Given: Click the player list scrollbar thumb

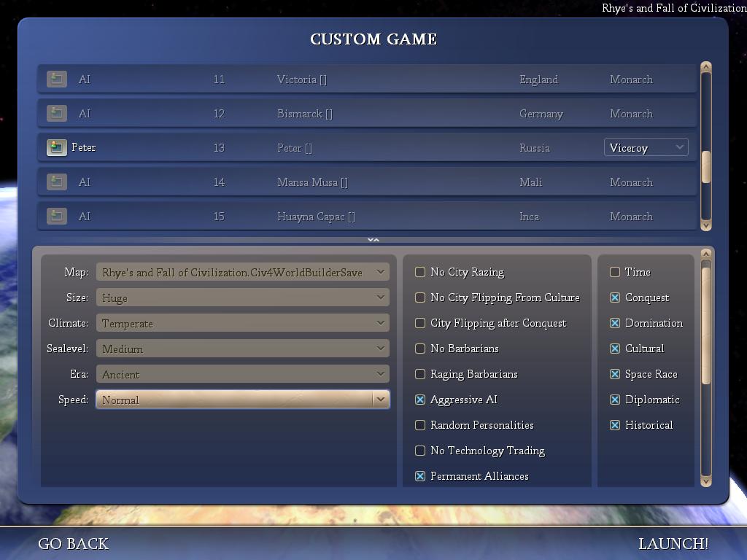Looking at the screenshot, I should pyautogui.click(x=706, y=167).
